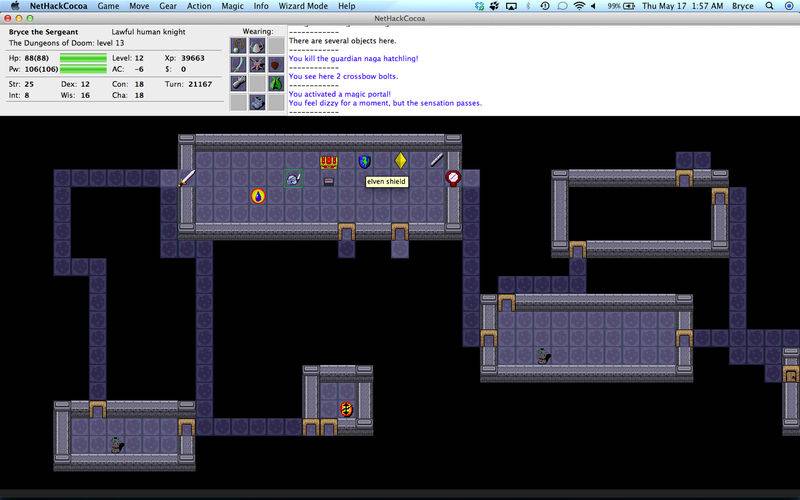Open the worn red shield slot
The height and width of the screenshot is (500, 800).
pos(276,65)
